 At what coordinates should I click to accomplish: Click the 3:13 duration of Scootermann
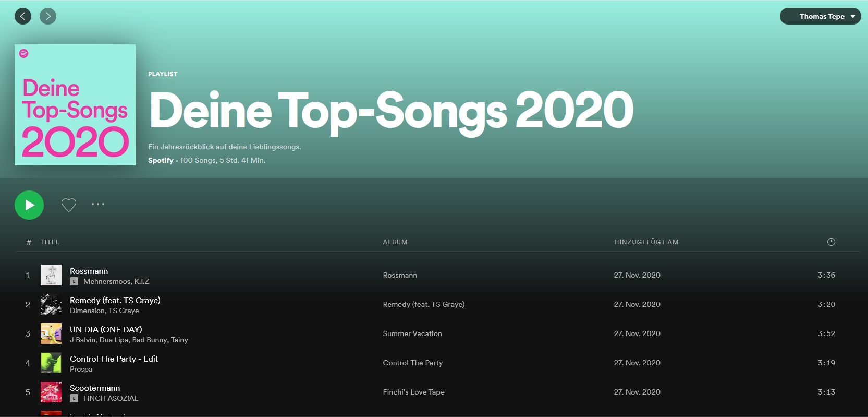826,392
